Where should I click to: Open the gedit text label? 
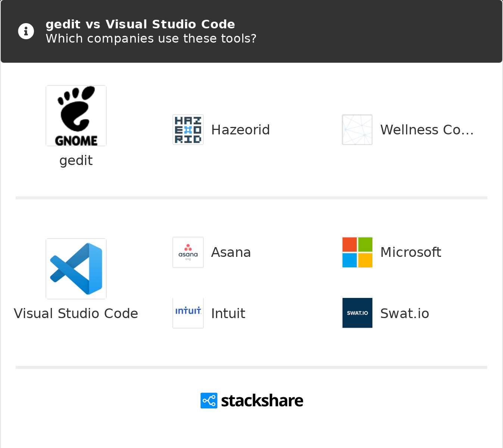(76, 161)
